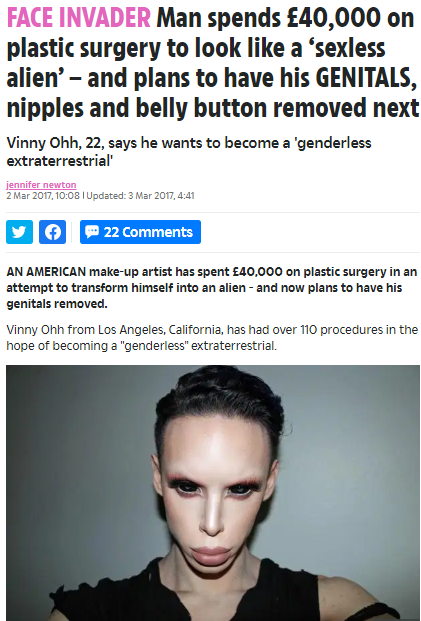Share the article on Facebook
The width and height of the screenshot is (421, 621).
click(x=52, y=232)
